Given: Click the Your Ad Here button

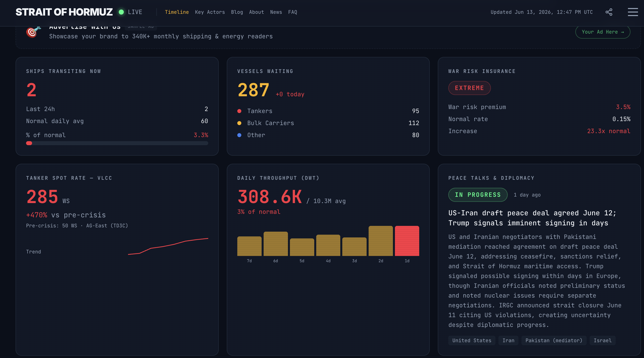Looking at the screenshot, I should point(603,32).
